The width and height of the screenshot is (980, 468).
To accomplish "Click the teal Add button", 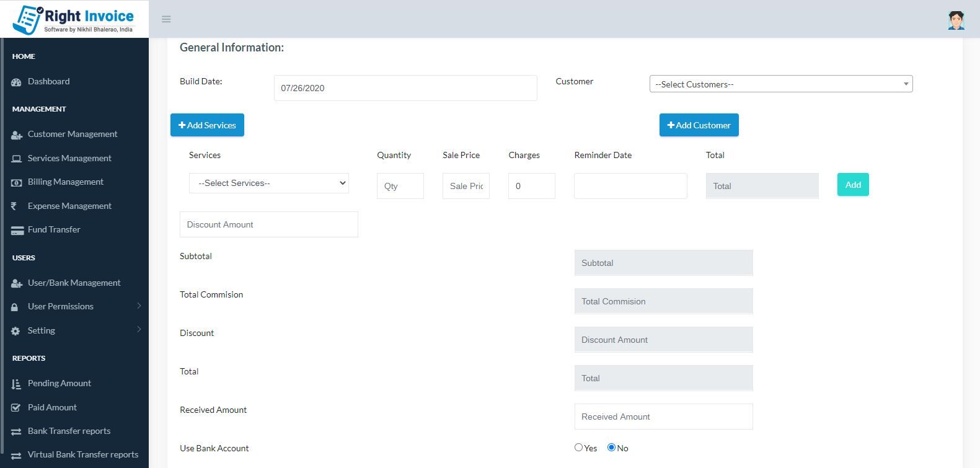I will click(x=853, y=185).
